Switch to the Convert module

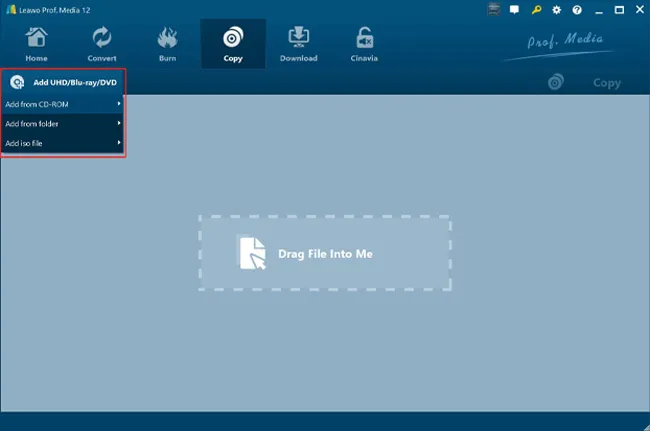(x=101, y=44)
